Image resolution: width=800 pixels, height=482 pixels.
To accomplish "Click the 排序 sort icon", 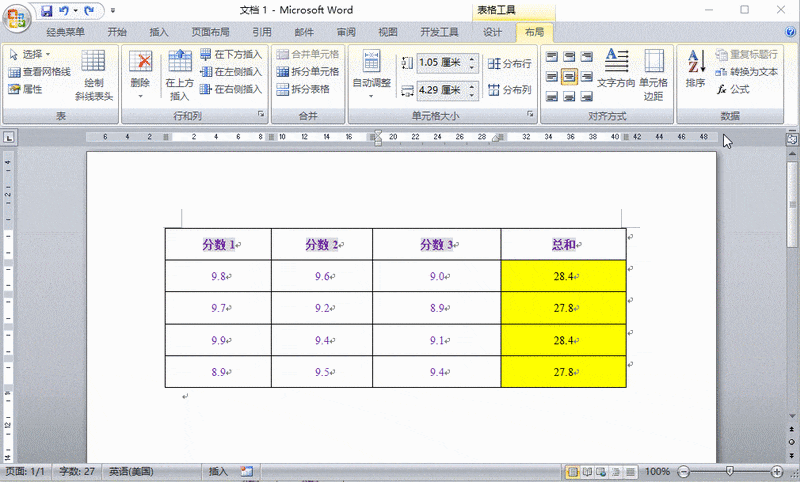I will point(695,70).
